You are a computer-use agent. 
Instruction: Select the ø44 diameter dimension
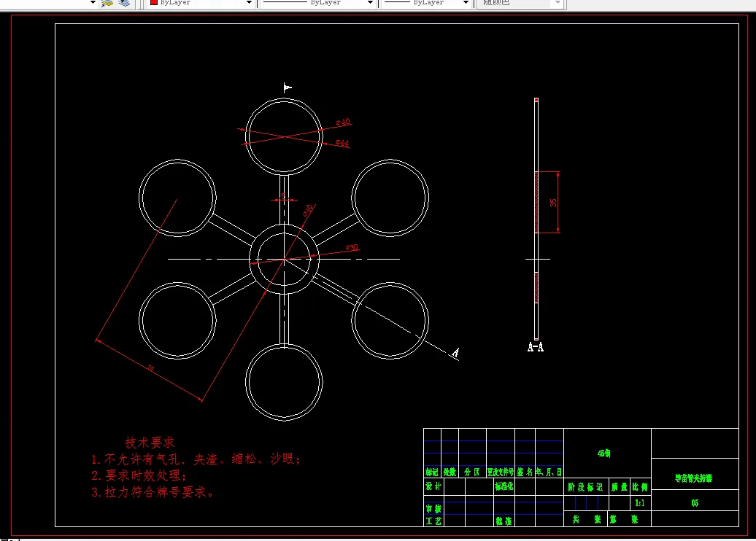(x=342, y=143)
